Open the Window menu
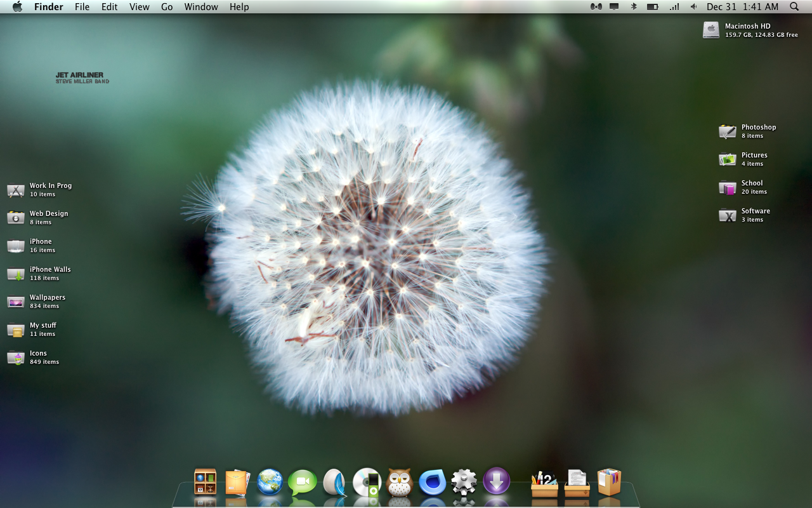Viewport: 812px width, 508px height. point(201,7)
